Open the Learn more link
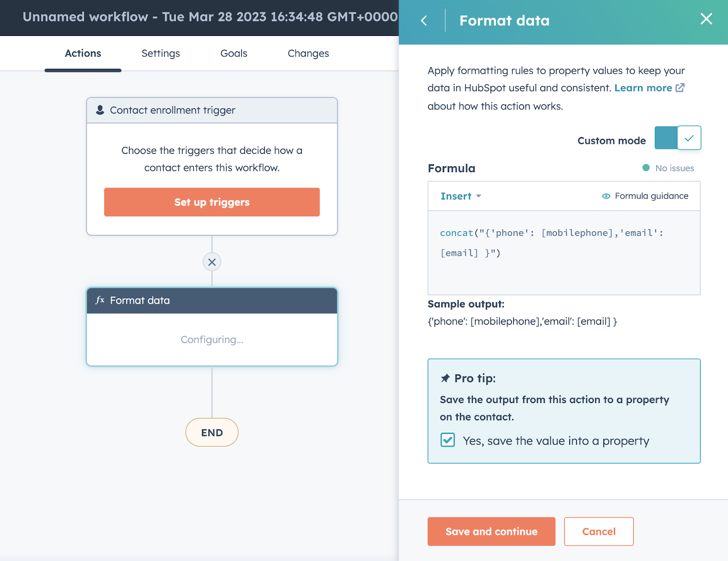The image size is (728, 561). click(x=643, y=88)
